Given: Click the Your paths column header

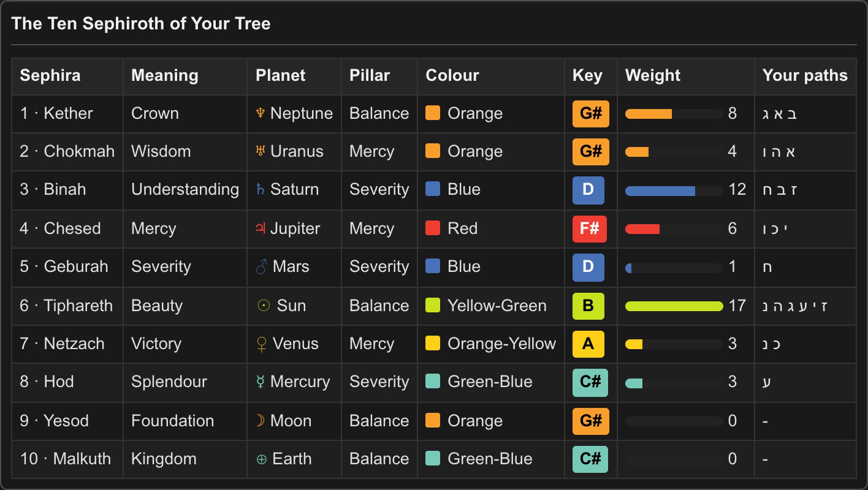Looking at the screenshot, I should [805, 77].
